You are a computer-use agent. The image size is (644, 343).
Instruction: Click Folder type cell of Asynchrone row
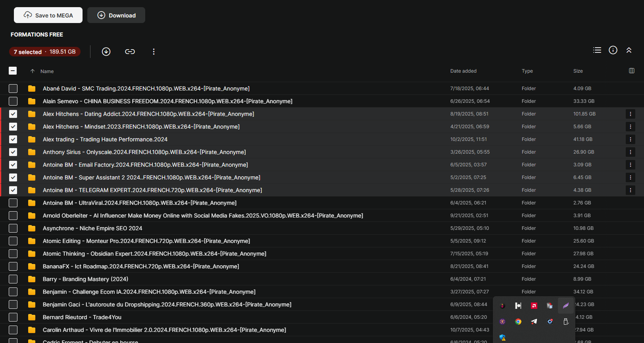coord(529,228)
